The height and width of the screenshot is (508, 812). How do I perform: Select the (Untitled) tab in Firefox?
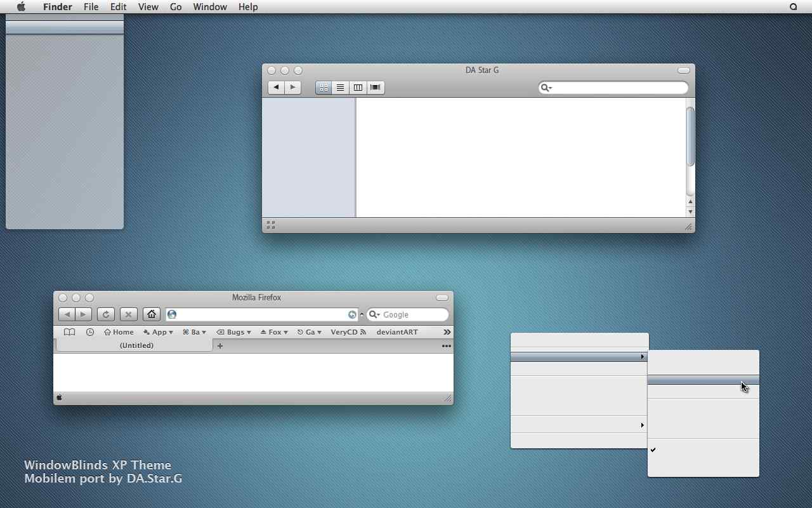[x=134, y=345]
